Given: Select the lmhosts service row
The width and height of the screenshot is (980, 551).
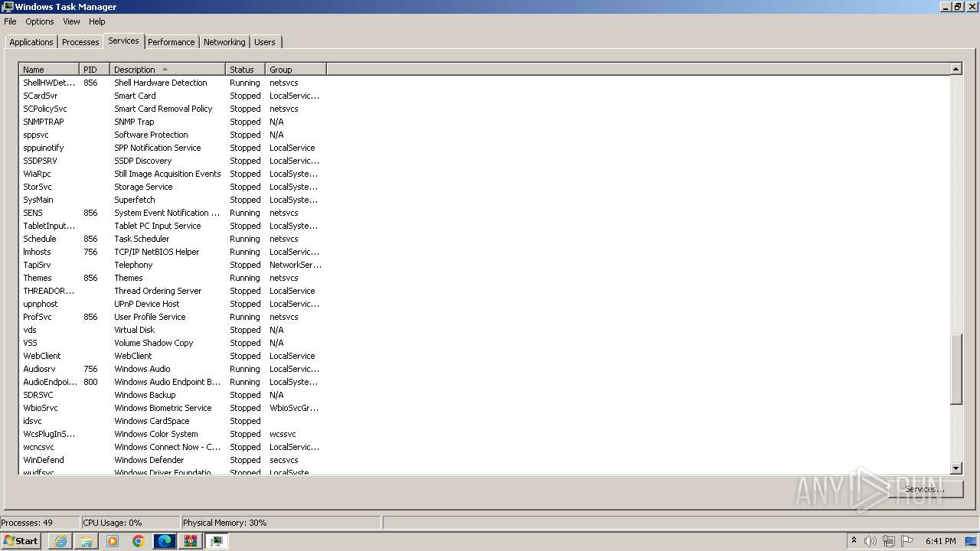Looking at the screenshot, I should (x=173, y=252).
